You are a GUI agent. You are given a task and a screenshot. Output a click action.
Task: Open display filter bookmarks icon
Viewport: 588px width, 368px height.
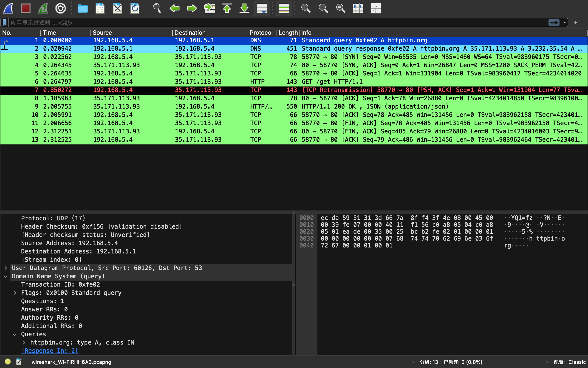5,23
